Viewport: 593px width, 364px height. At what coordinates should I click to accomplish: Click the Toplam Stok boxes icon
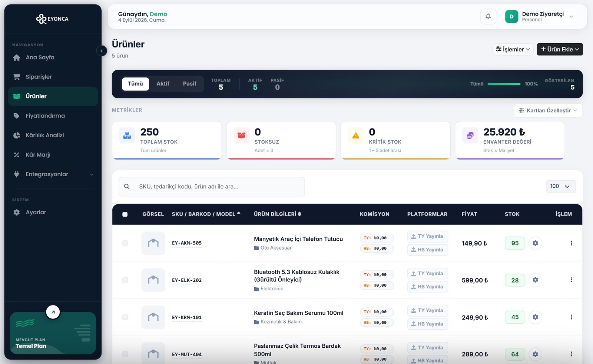click(x=127, y=136)
